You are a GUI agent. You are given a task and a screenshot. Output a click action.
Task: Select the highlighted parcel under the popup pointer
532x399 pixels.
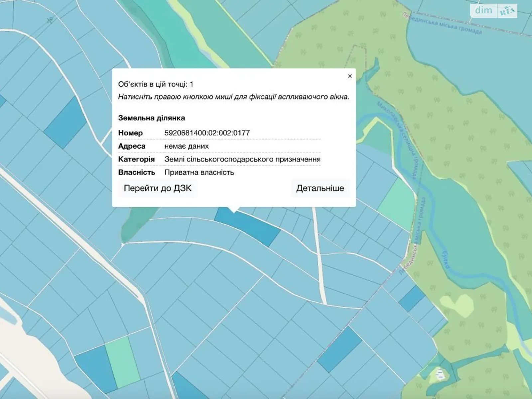pyautogui.click(x=248, y=226)
